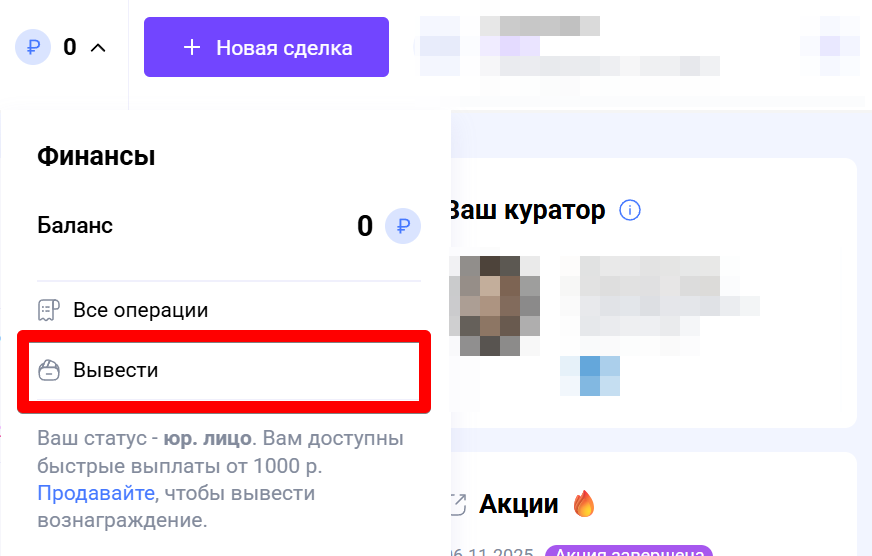
Task: Click the info icon near Ваш куратор
Action: tap(630, 211)
